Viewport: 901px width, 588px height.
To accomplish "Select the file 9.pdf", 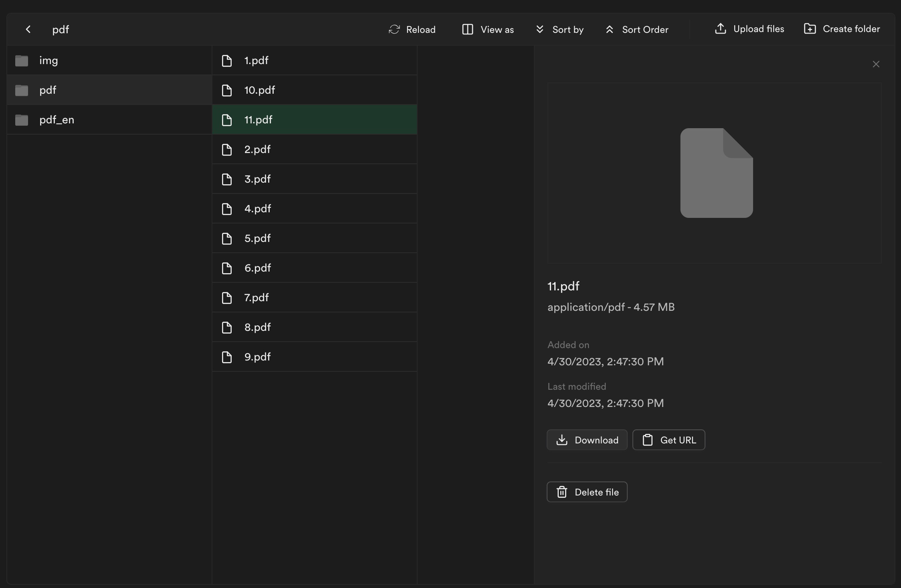I will click(257, 357).
